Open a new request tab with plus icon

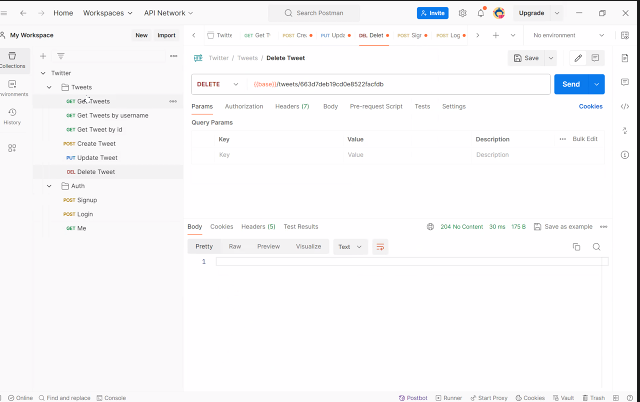pos(496,36)
